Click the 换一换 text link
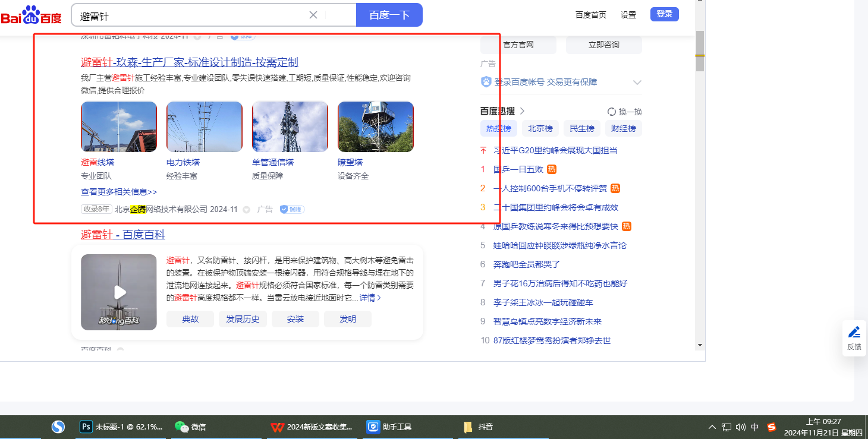This screenshot has height=439, width=868. [x=630, y=112]
